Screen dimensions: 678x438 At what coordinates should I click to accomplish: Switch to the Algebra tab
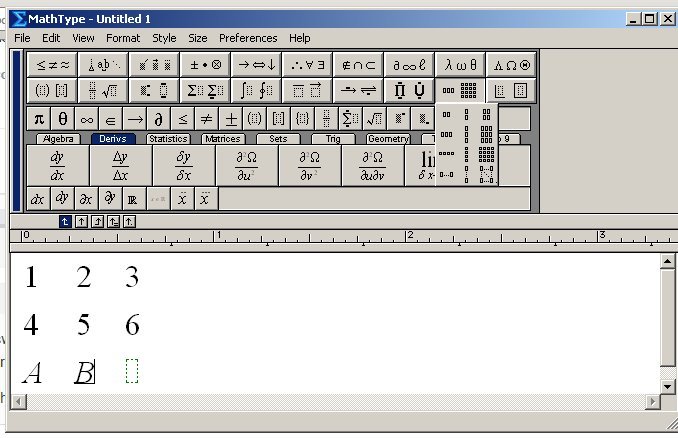[58, 139]
